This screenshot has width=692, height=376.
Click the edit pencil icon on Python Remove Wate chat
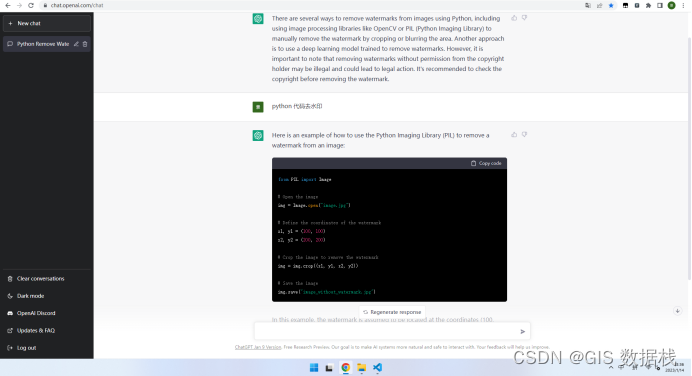coord(76,44)
